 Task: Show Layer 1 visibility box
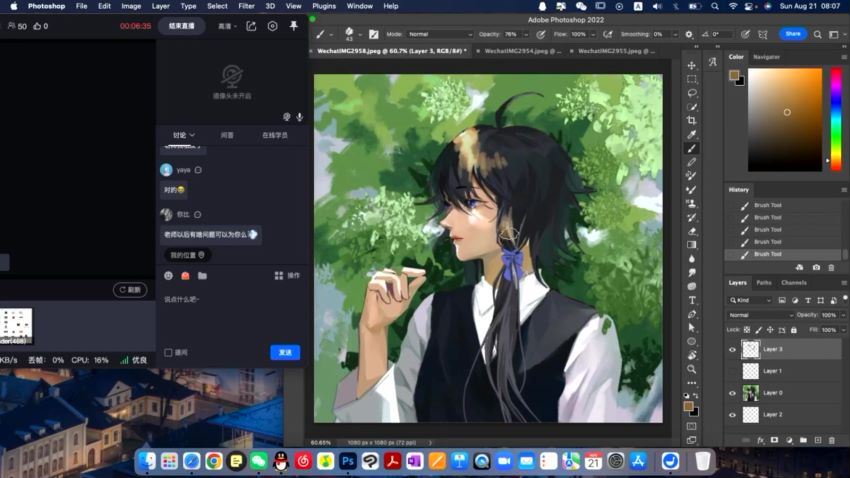(732, 371)
